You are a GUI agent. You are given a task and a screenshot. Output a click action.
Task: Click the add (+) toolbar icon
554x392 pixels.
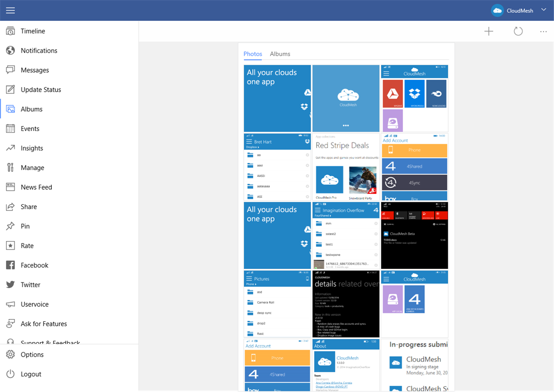[488, 31]
